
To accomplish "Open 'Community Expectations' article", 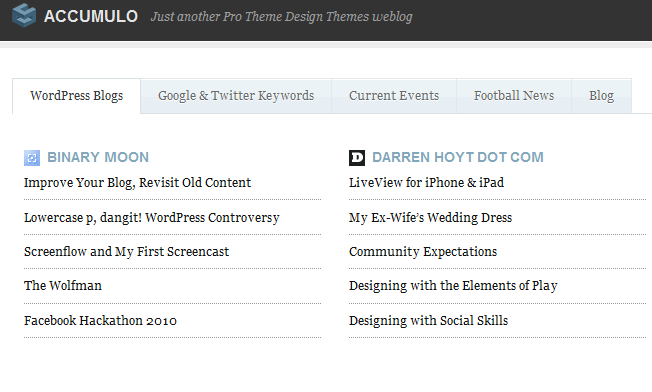I will click(423, 252).
